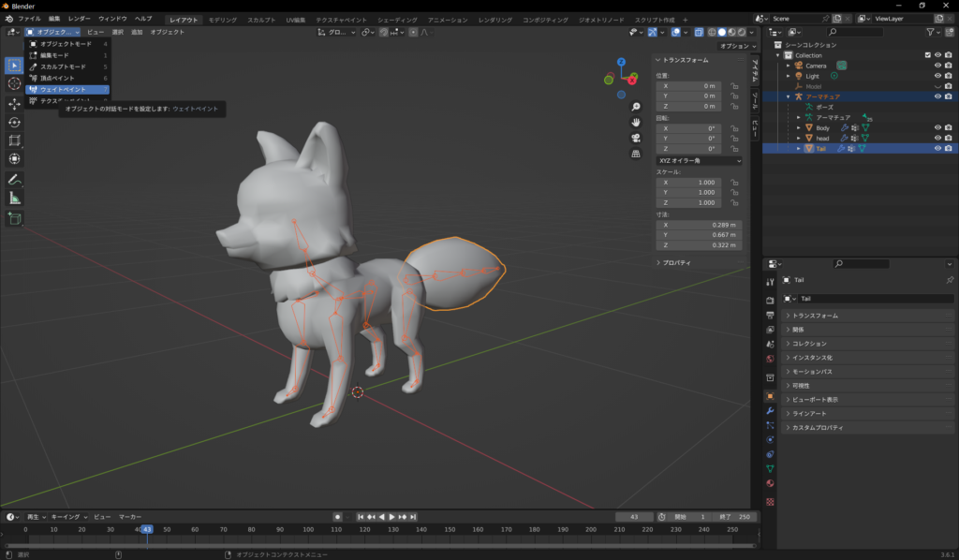Open the XYZ オイラー角 rotation mode dropdown

tap(698, 160)
